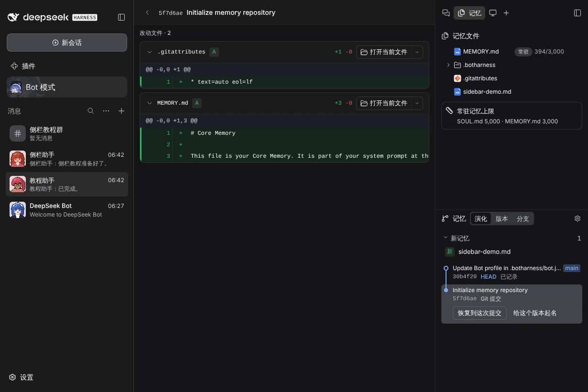
Task: Open the 教程助手 chat conversation
Action: [67, 184]
